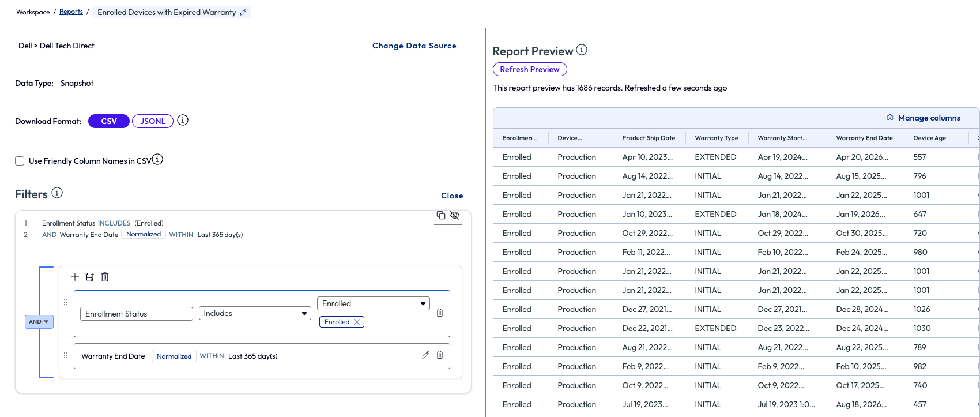
Task: Open the Reports breadcrumb link
Action: coord(71,12)
